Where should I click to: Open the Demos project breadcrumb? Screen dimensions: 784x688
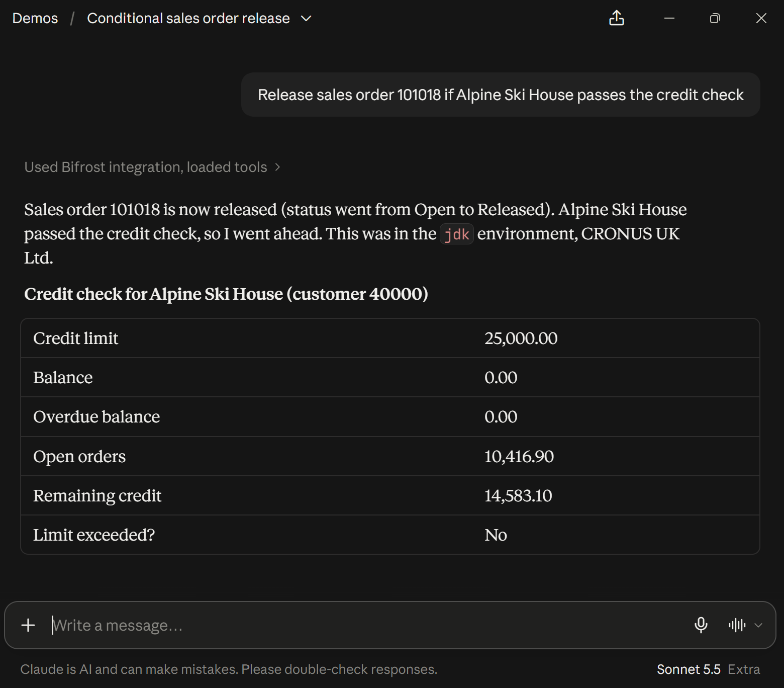pos(35,18)
